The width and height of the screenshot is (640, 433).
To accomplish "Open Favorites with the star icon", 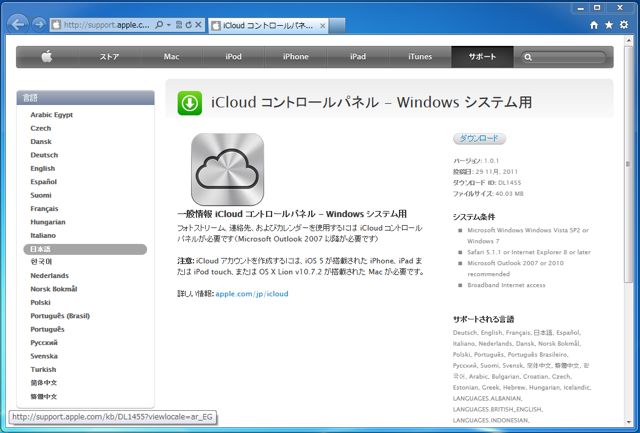I will tap(609, 25).
